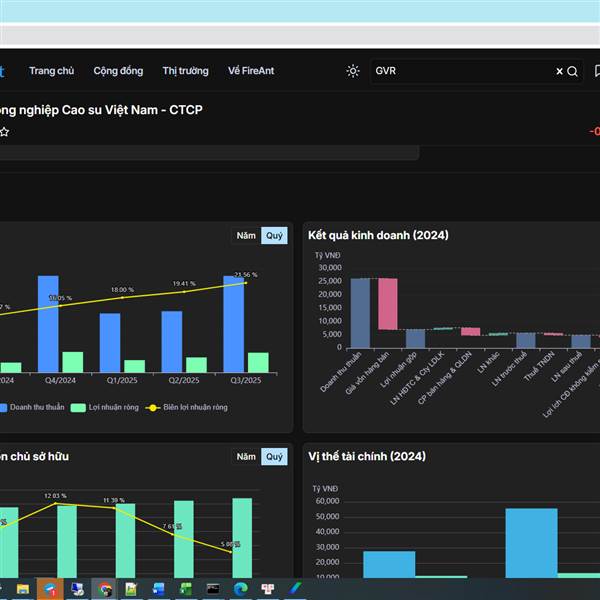Viewport: 600px width, 600px height.
Task: Click the 11.39 % equity return point
Action: [114, 508]
